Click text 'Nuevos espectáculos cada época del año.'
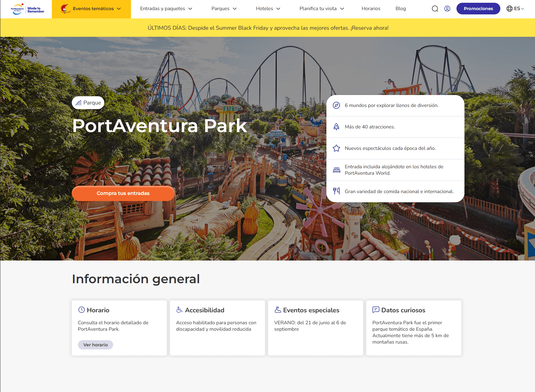This screenshot has width=535, height=392. click(x=390, y=148)
